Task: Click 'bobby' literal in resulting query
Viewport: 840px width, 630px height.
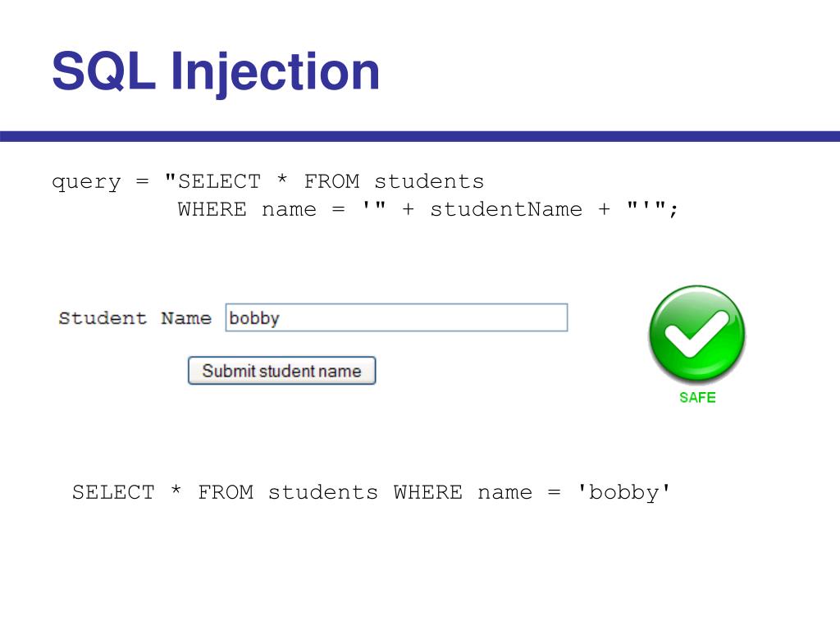Action: (x=623, y=492)
